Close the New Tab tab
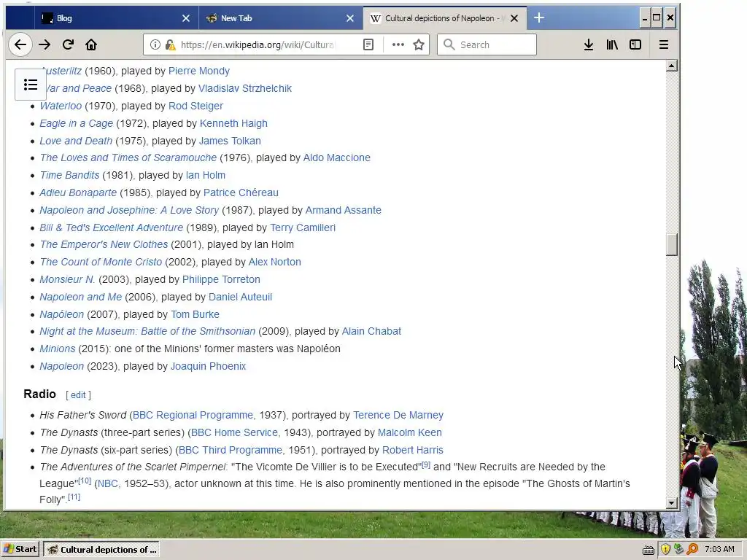 pyautogui.click(x=350, y=18)
